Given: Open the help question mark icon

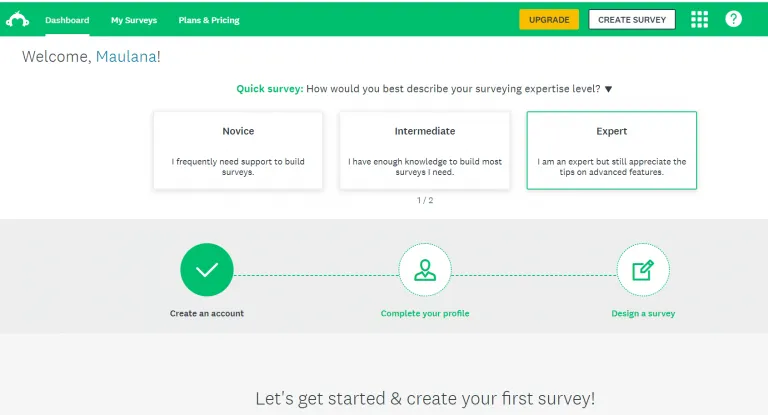Looking at the screenshot, I should click(x=733, y=19).
